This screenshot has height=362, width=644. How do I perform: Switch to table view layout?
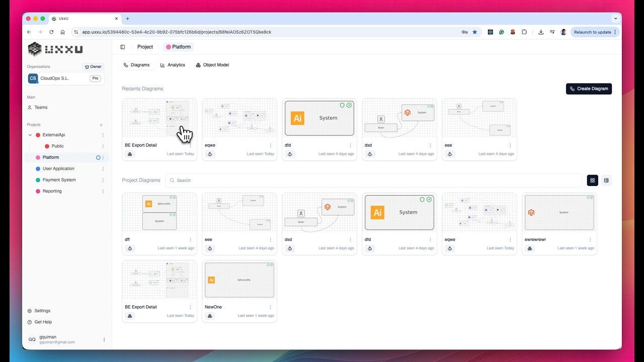pyautogui.click(x=606, y=180)
